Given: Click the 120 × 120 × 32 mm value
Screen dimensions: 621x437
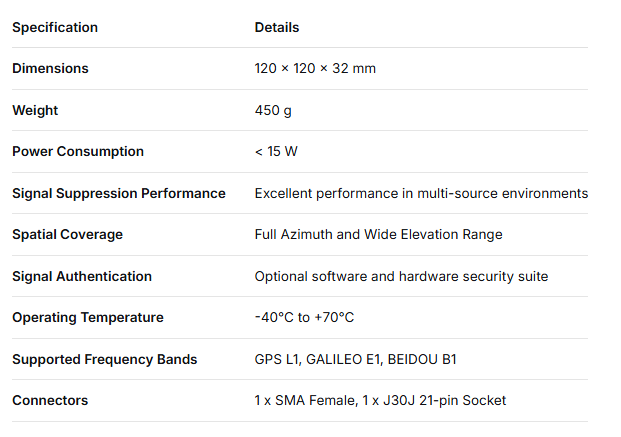Looking at the screenshot, I should pyautogui.click(x=315, y=68).
